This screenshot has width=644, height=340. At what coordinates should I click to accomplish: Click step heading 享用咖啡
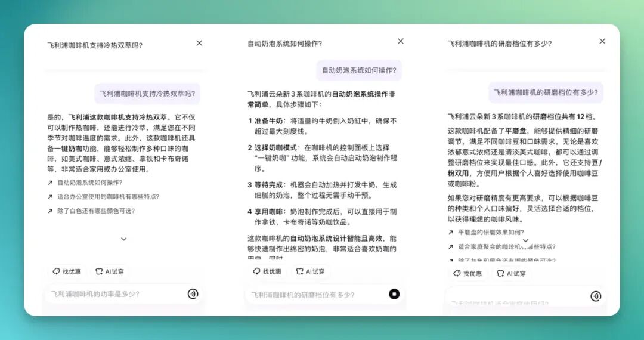coord(268,212)
